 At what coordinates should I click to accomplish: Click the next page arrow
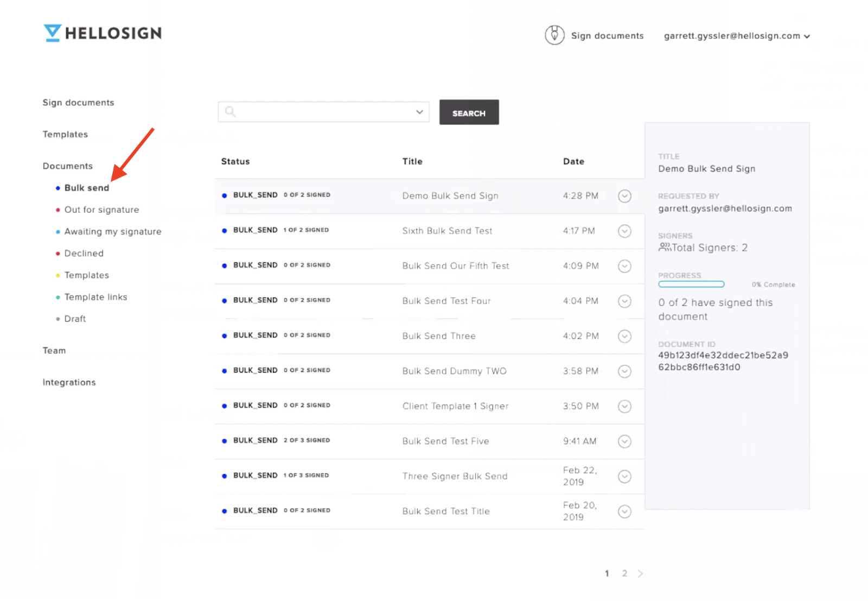coord(641,573)
